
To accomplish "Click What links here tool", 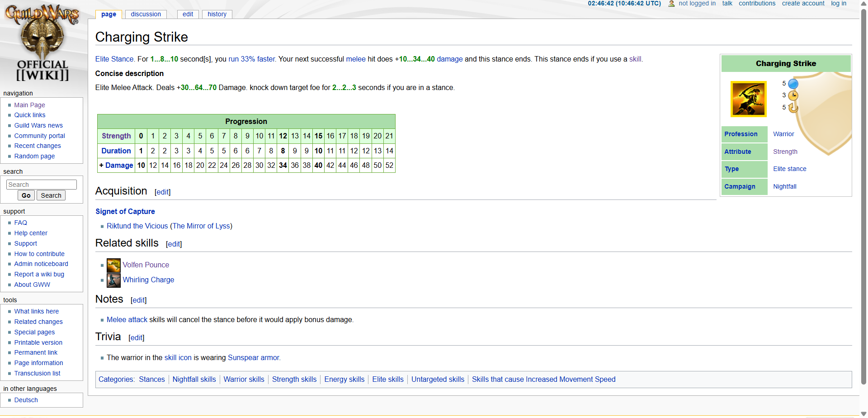I will [36, 311].
